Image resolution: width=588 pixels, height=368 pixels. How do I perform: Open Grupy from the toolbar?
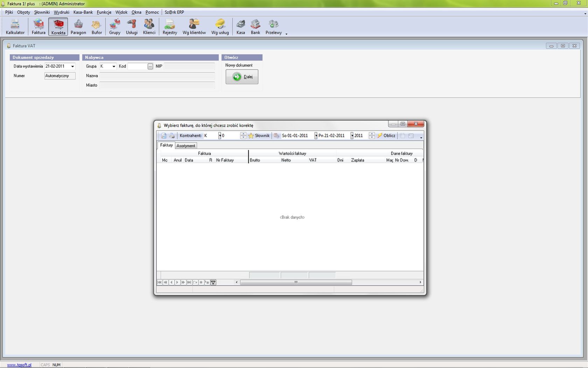pos(114,27)
